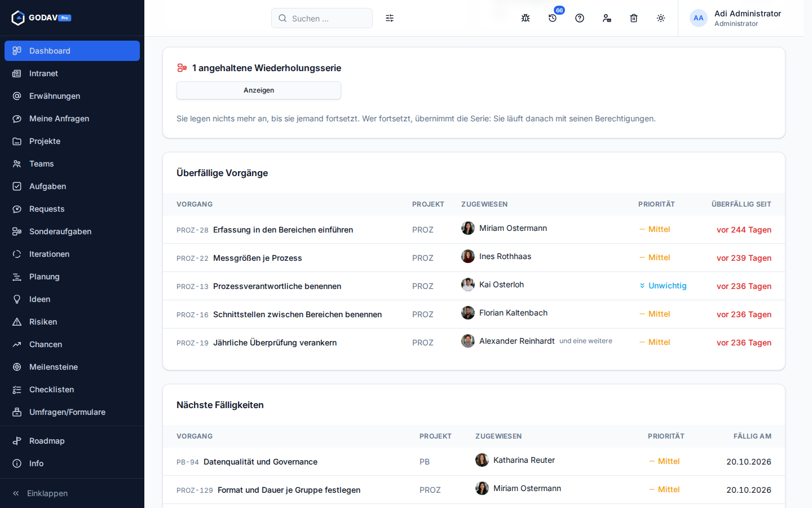
Task: Open the filter sliders icon beside search
Action: click(x=390, y=18)
